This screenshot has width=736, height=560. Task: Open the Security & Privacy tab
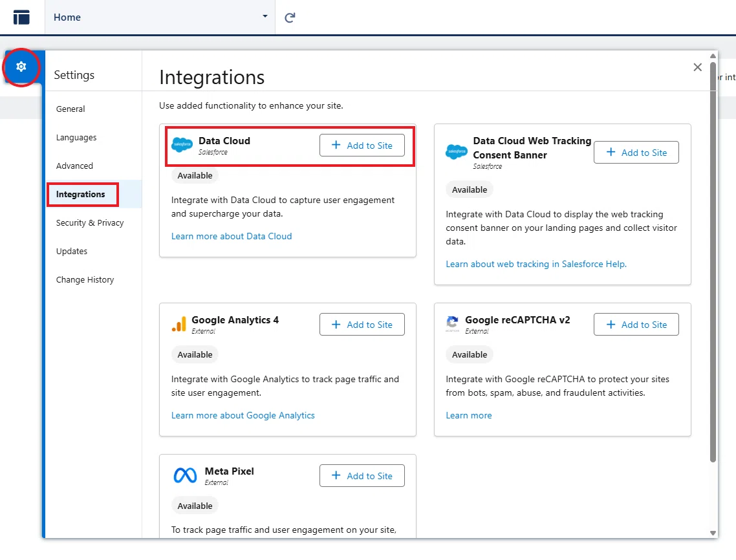[90, 223]
